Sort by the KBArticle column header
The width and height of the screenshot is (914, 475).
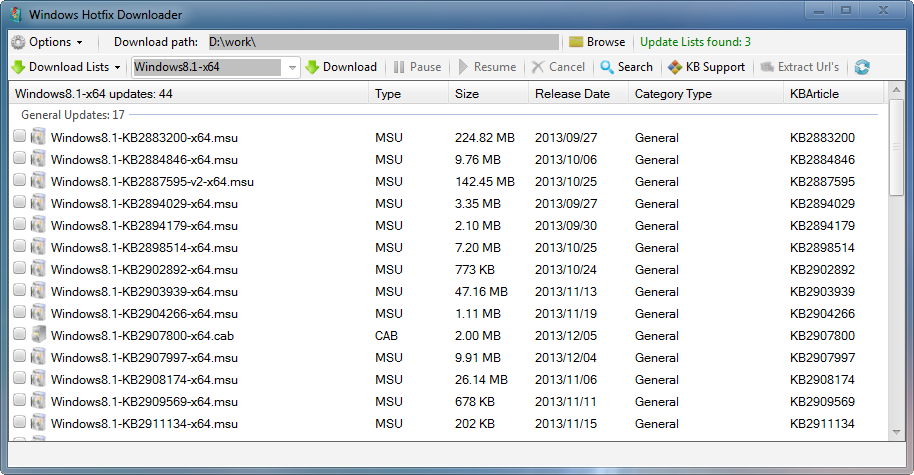point(834,93)
